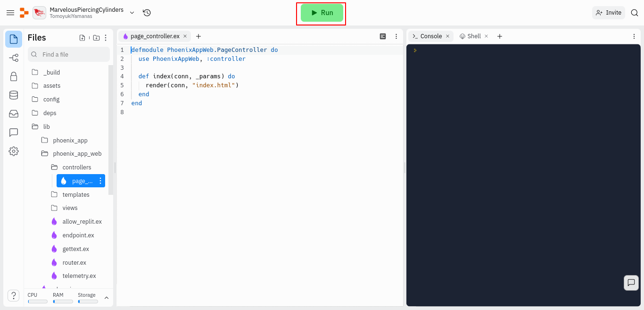Select the Files sidebar icon

click(x=14, y=39)
